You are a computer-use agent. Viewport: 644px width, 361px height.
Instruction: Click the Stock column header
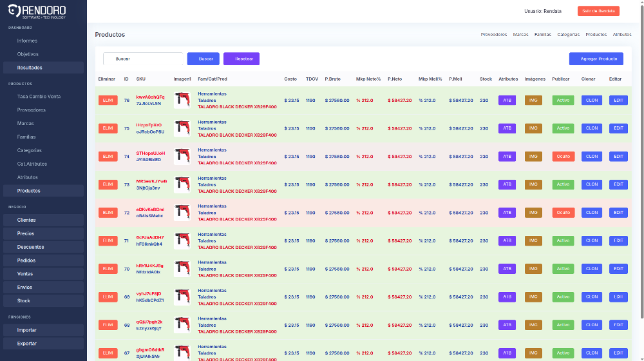(x=486, y=79)
